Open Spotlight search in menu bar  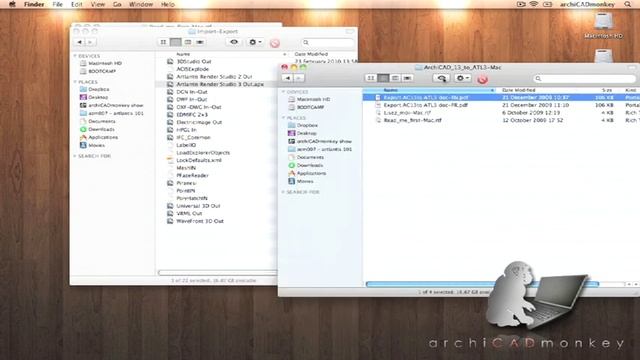[x=627, y=4]
